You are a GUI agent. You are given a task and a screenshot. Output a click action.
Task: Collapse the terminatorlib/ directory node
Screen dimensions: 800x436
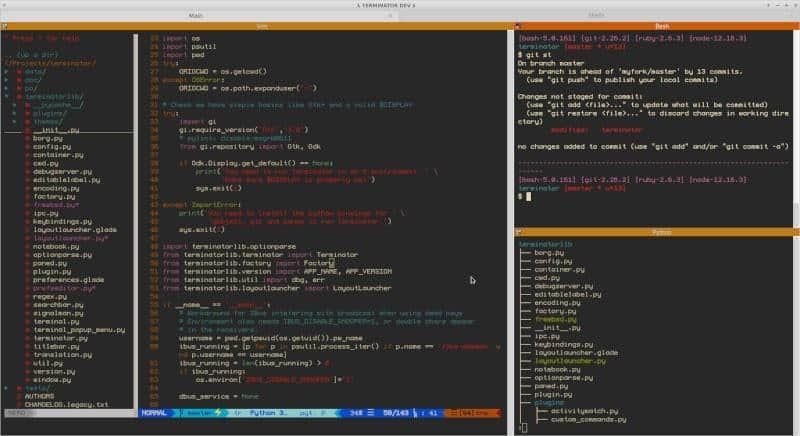point(7,96)
